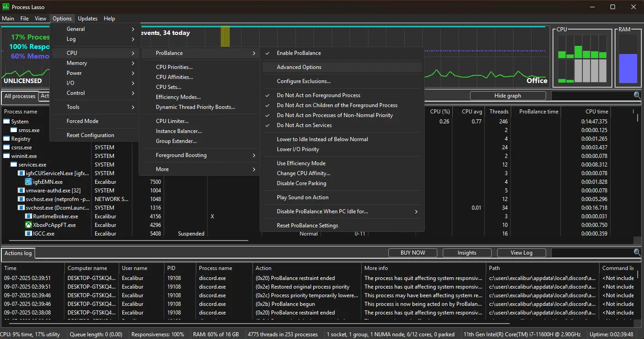Expand the General submenu
This screenshot has width=644, height=339.
95,29
